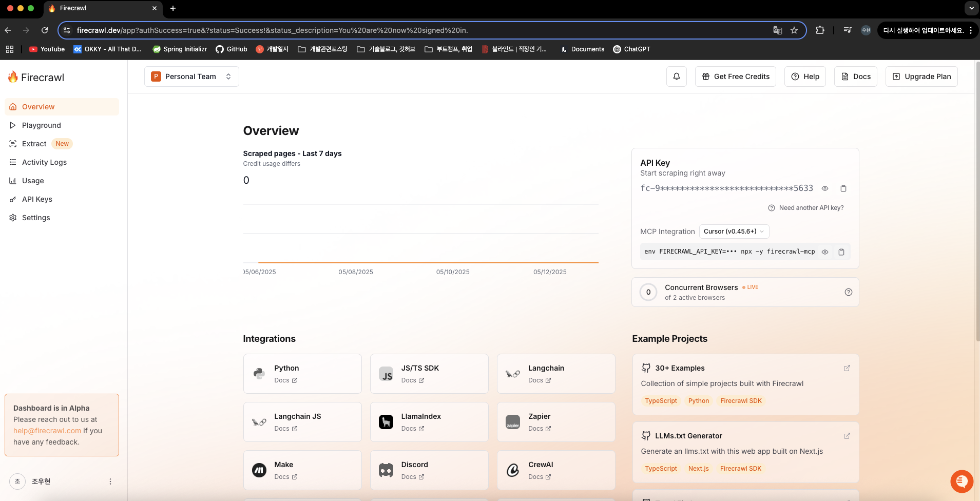Click the Help button
The width and height of the screenshot is (980, 501).
click(x=805, y=76)
